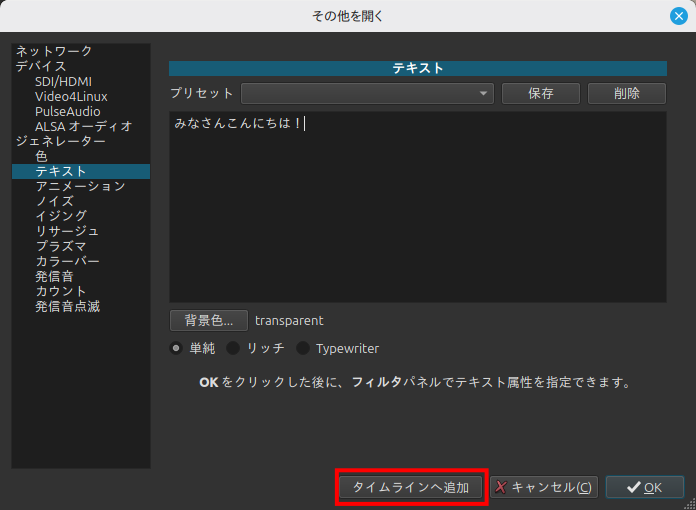This screenshot has height=510, width=696.
Task: Select the 単純 radio button
Action: (177, 348)
